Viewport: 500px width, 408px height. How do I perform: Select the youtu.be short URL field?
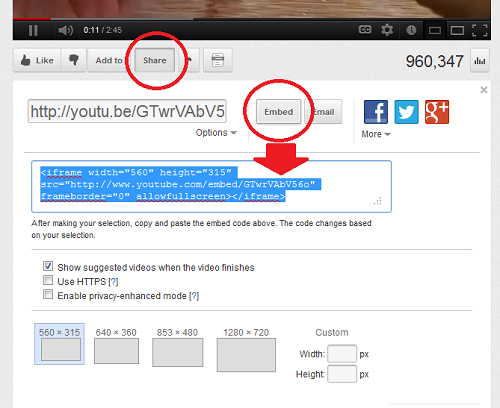pos(127,111)
